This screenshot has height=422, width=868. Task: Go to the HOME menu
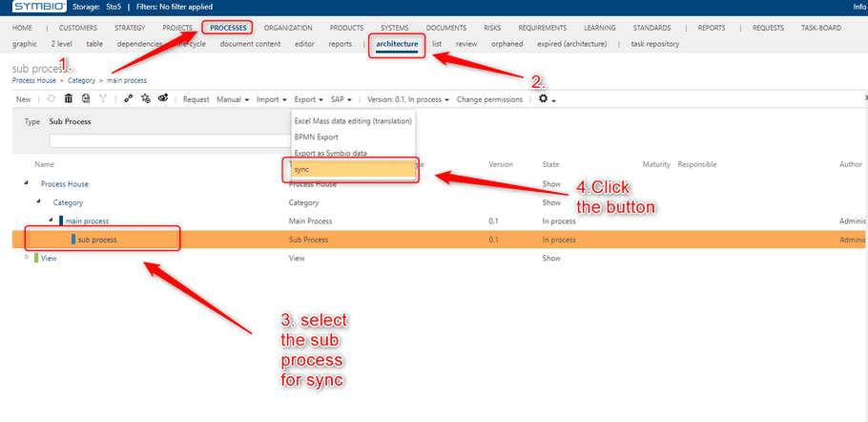click(22, 28)
